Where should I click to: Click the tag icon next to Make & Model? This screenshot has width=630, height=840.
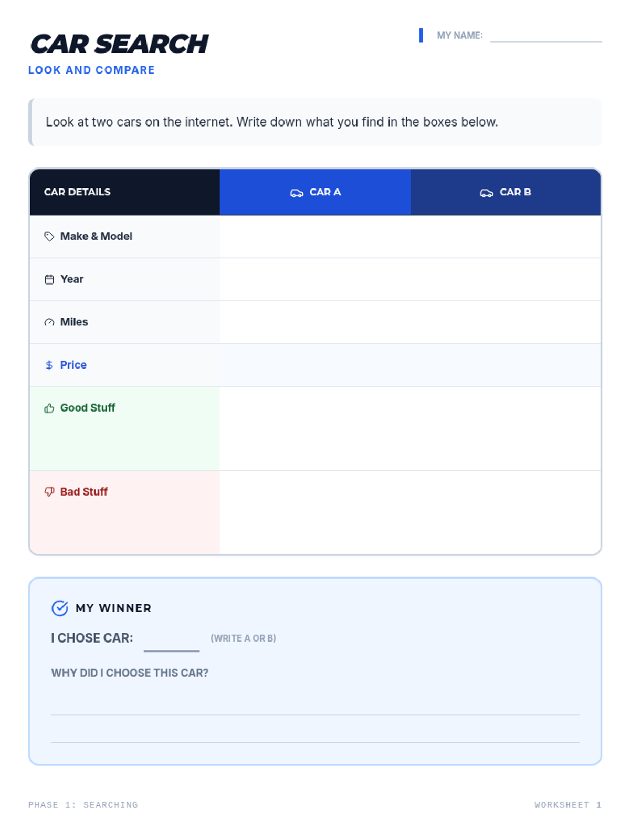point(49,236)
